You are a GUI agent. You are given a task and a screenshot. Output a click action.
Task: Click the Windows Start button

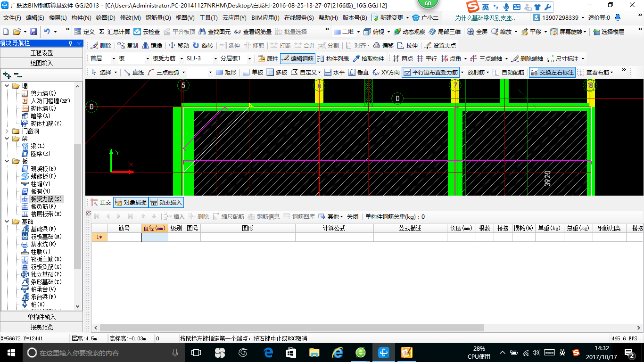[x=10, y=353]
